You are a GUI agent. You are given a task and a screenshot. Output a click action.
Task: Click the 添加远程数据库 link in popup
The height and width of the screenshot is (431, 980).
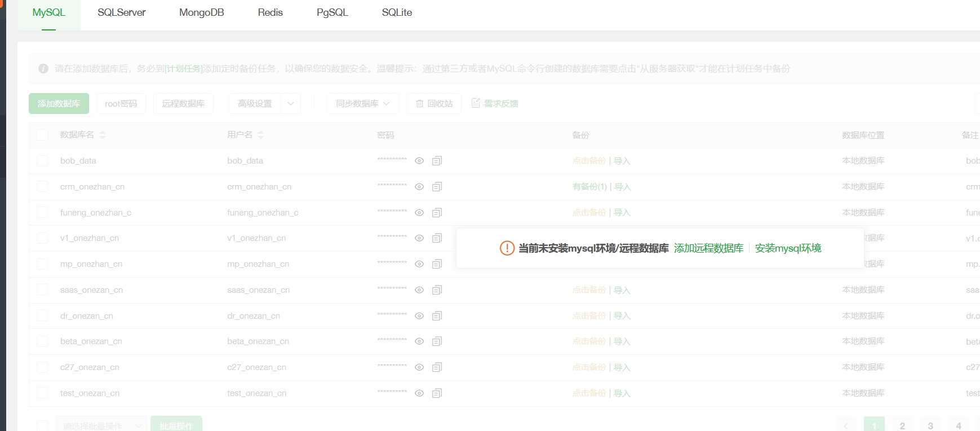click(709, 248)
